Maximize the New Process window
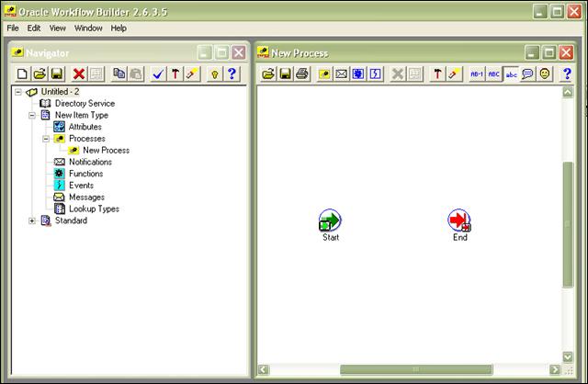Image resolution: width=588 pixels, height=384 pixels. pyautogui.click(x=549, y=53)
